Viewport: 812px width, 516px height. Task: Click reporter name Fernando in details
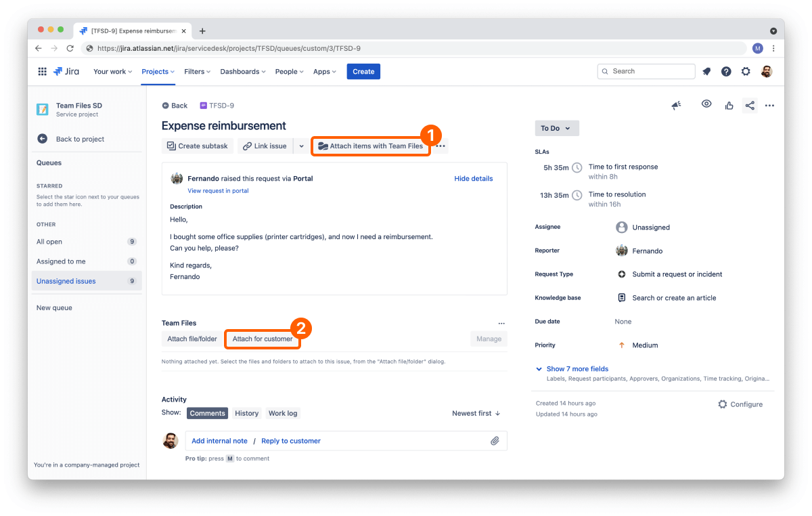(648, 251)
